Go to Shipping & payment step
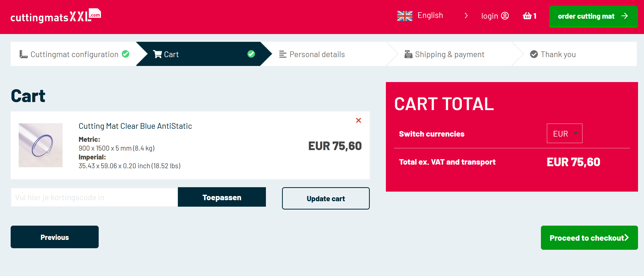This screenshot has width=644, height=276. [x=449, y=54]
